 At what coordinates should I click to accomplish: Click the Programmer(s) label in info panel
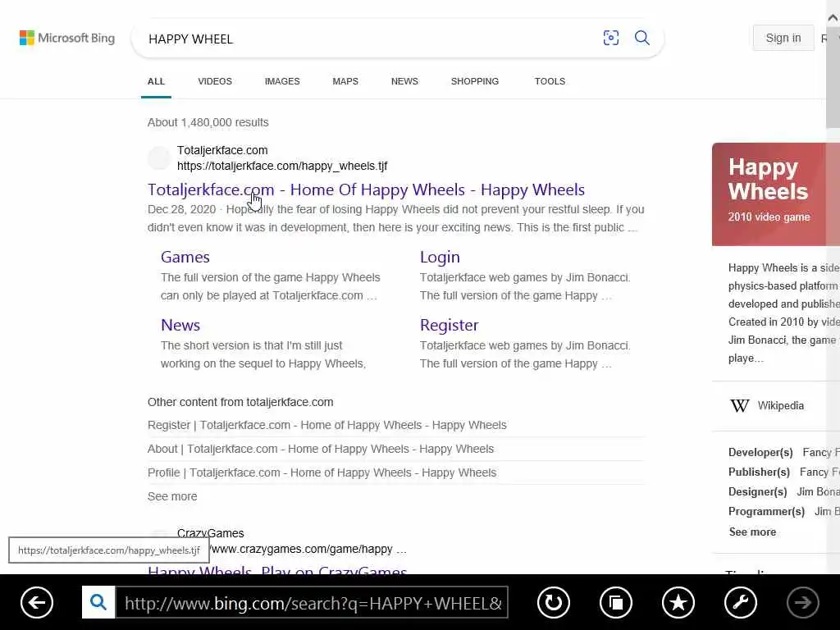[x=766, y=512]
